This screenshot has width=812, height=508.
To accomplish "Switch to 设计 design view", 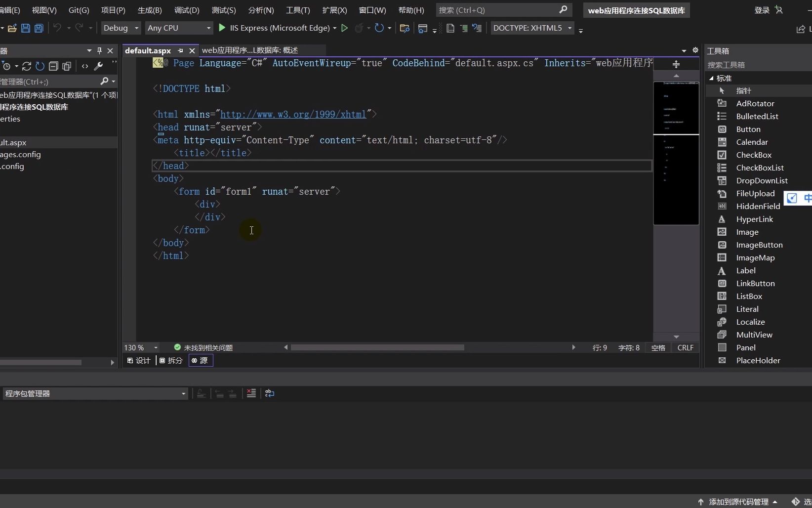I will click(139, 361).
